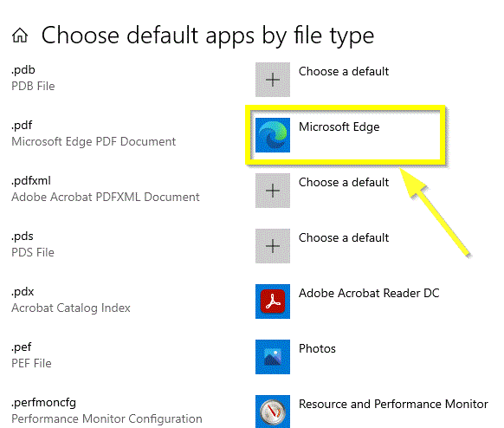The width and height of the screenshot is (504, 428).
Task: Click the 'PDS File' description
Action: tap(33, 252)
